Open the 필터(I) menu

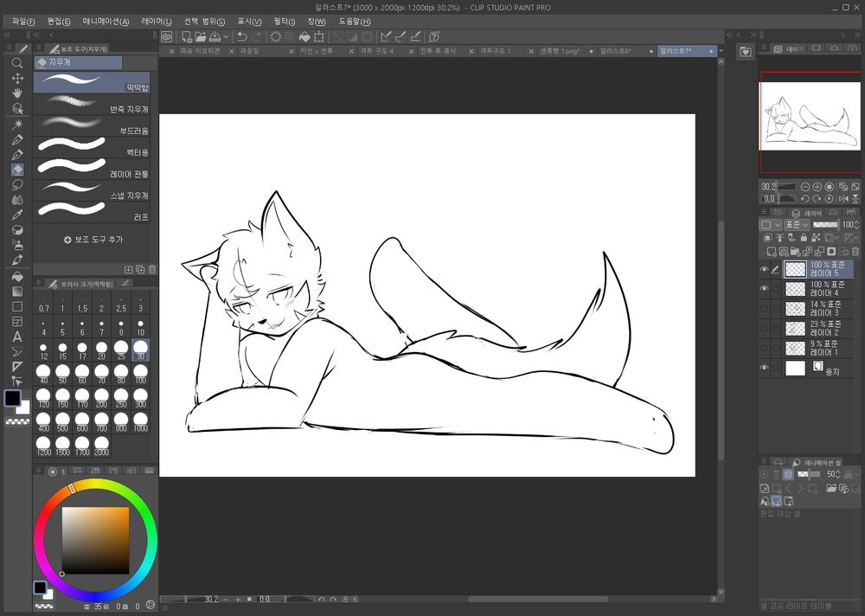coord(284,21)
